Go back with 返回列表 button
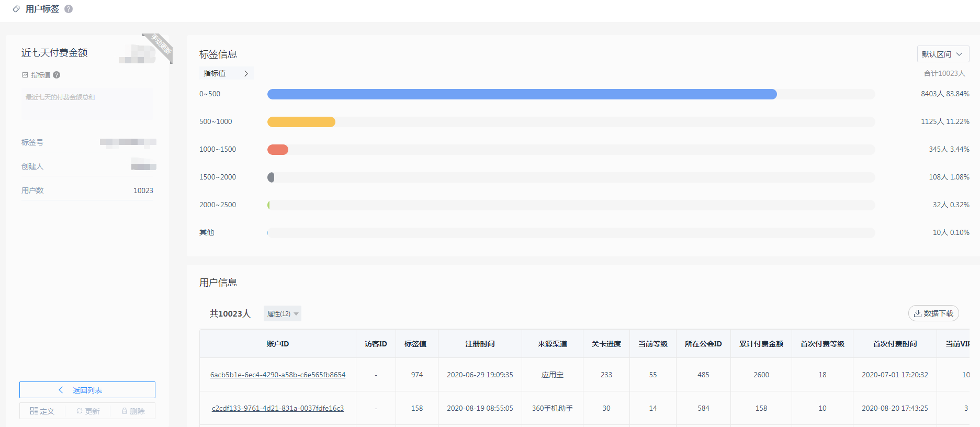 coord(87,390)
